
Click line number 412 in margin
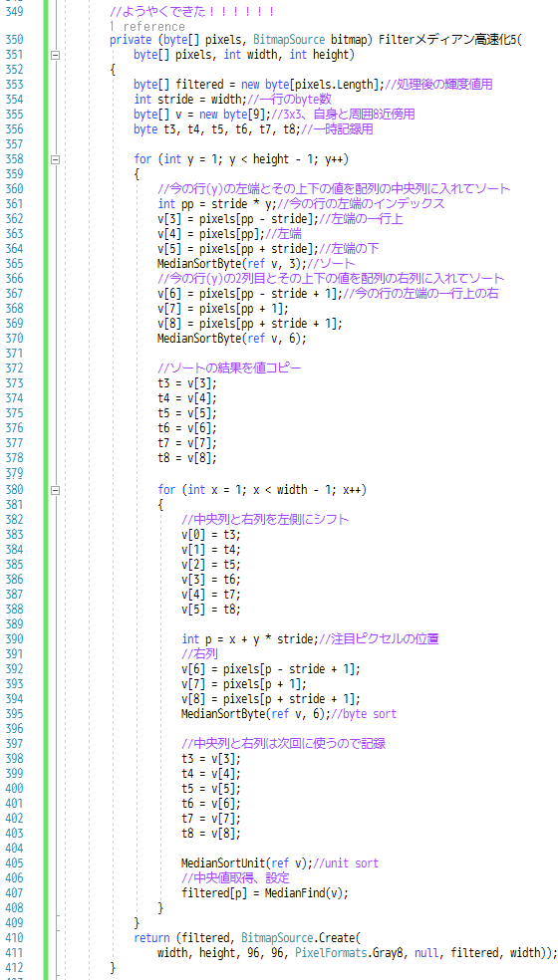(13, 967)
